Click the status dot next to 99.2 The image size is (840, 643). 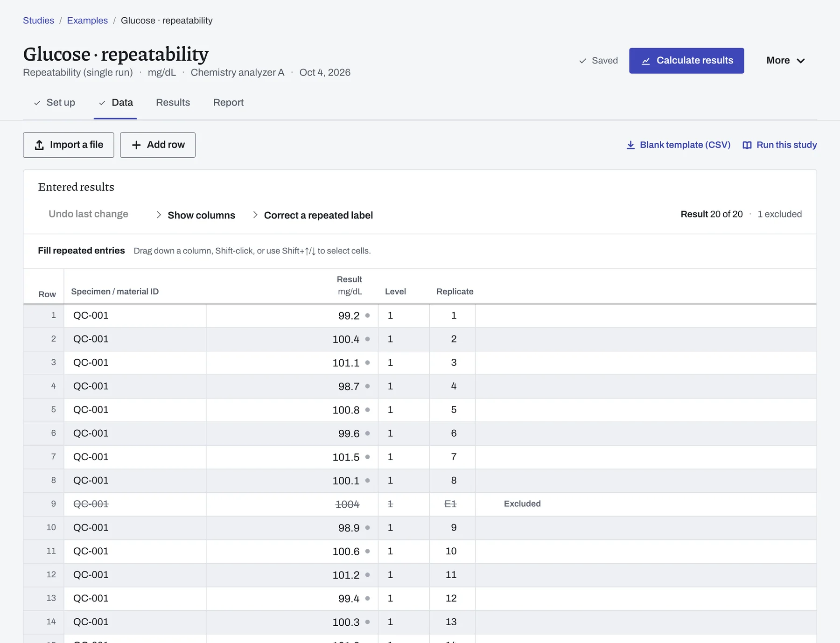[x=368, y=315]
